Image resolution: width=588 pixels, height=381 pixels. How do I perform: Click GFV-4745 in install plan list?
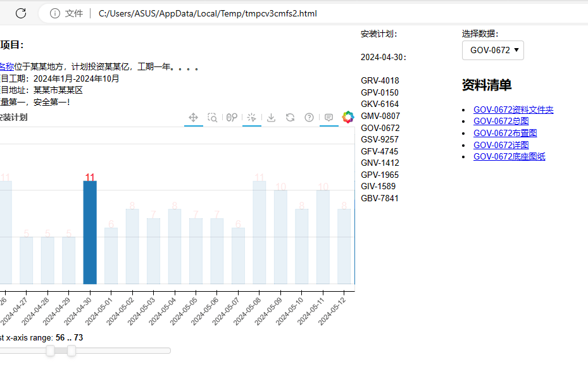tap(380, 151)
